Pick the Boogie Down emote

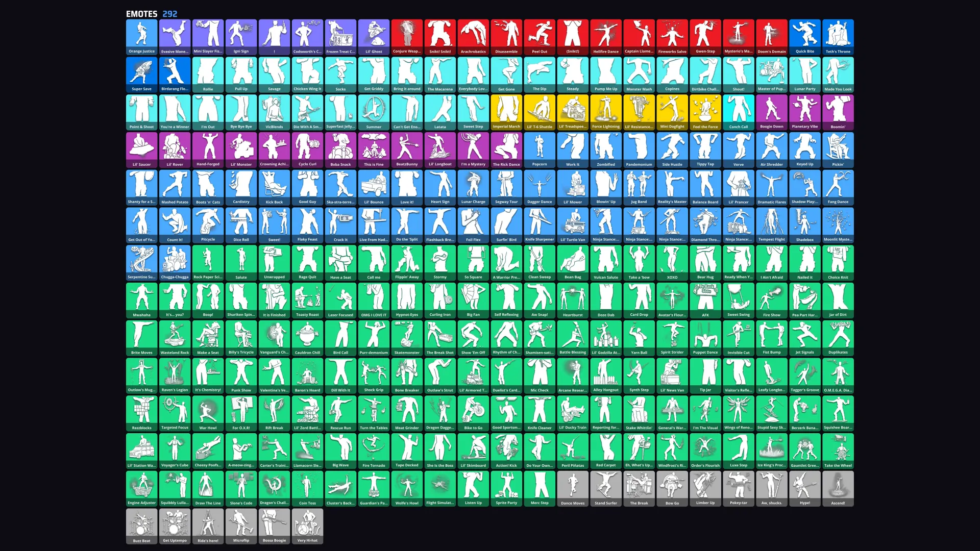(772, 112)
